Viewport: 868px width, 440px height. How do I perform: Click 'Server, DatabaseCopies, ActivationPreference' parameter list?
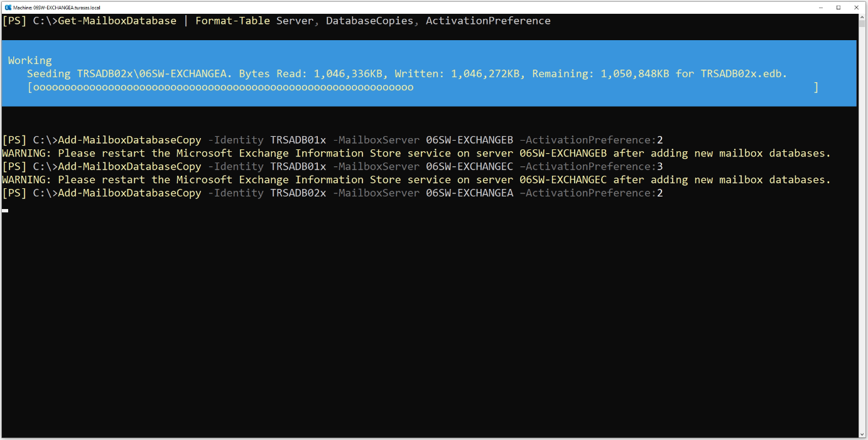coord(413,21)
